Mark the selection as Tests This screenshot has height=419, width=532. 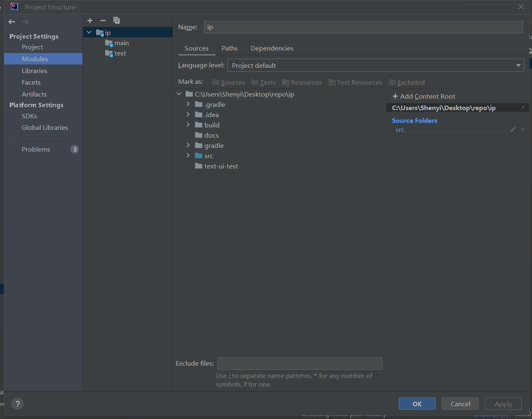click(x=263, y=82)
